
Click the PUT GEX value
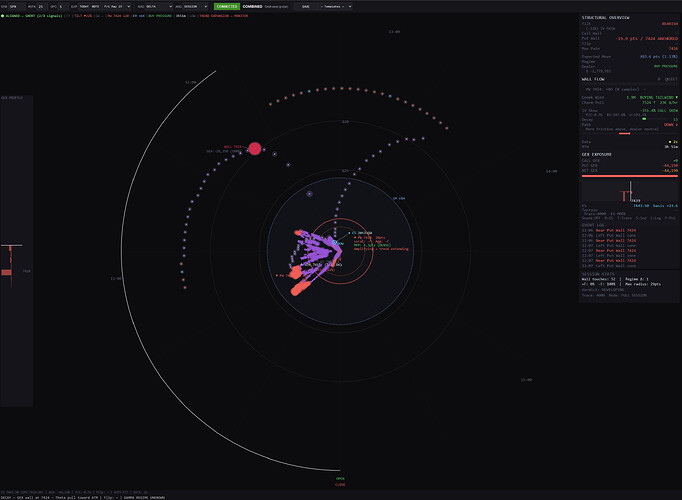click(x=670, y=166)
